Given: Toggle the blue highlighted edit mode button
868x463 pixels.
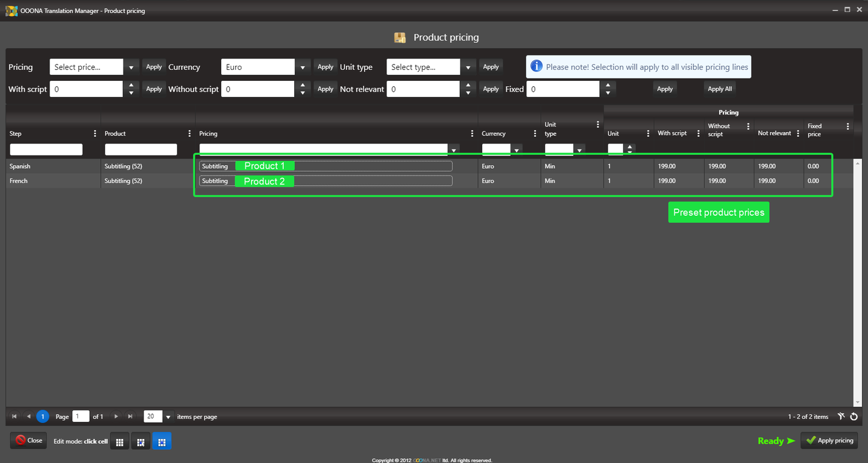Looking at the screenshot, I should [x=162, y=442].
